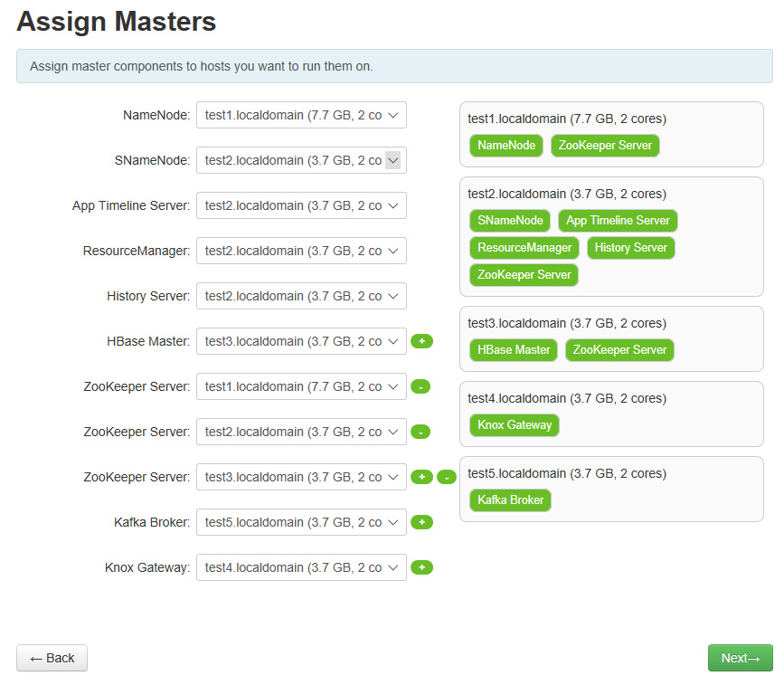The height and width of the screenshot is (685, 784).
Task: Open the History Server host dropdown
Action: 301,296
